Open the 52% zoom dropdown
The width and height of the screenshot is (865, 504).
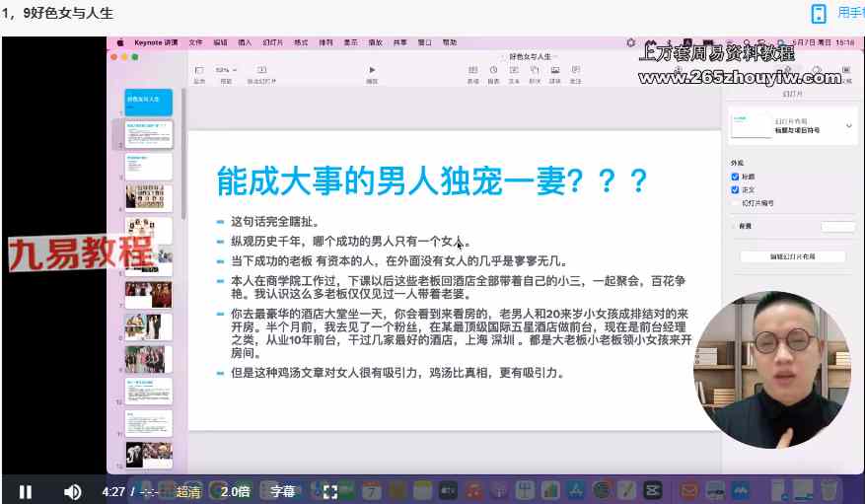click(225, 70)
